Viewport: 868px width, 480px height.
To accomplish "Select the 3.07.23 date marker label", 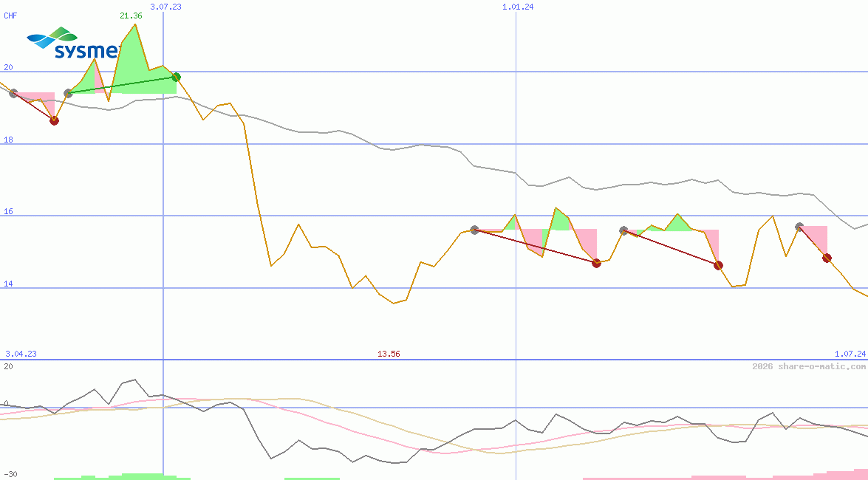I will tap(165, 7).
